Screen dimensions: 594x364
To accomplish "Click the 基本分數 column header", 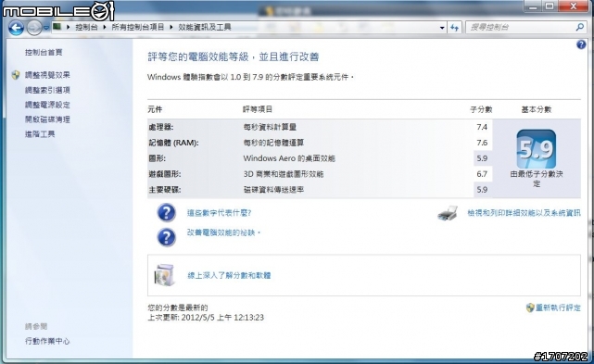I will tap(537, 109).
